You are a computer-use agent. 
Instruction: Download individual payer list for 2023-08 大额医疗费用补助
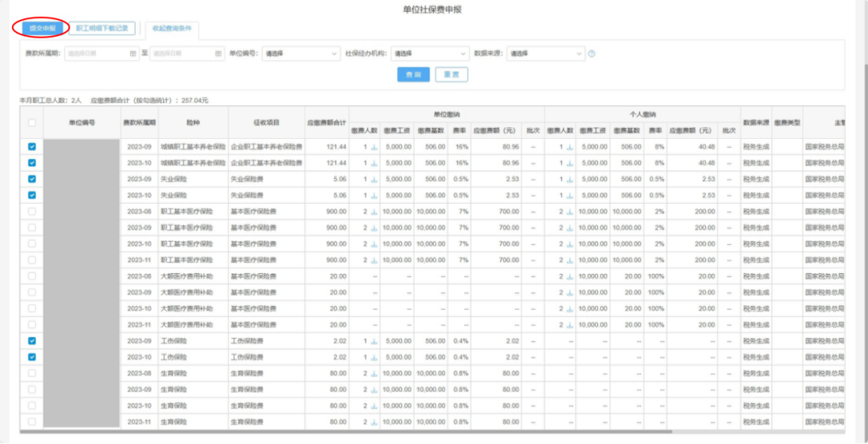tap(570, 276)
